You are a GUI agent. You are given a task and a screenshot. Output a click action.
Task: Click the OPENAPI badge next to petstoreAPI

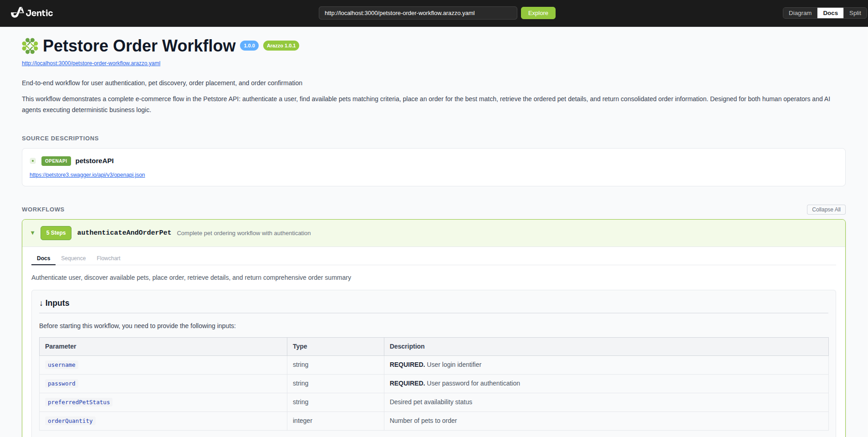tap(56, 161)
